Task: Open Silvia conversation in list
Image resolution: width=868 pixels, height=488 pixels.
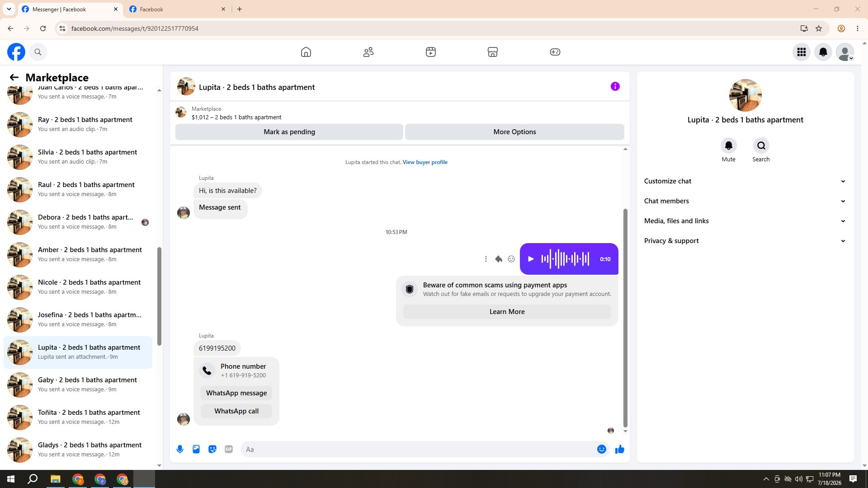Action: coord(78,157)
